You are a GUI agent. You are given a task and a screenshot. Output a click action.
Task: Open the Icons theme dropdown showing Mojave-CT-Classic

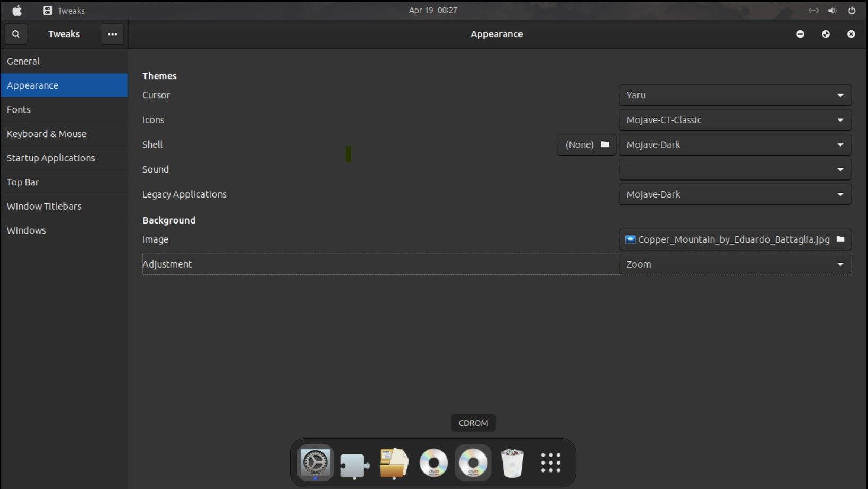(x=735, y=120)
